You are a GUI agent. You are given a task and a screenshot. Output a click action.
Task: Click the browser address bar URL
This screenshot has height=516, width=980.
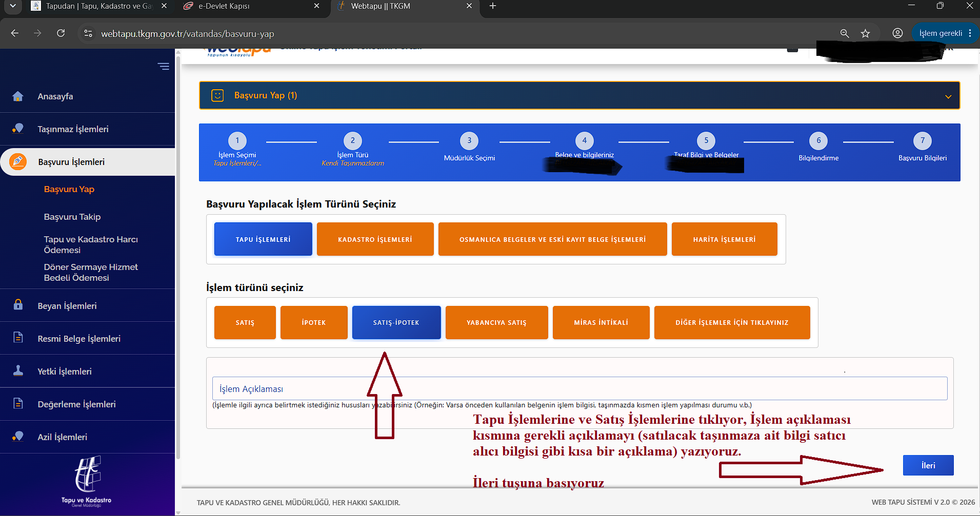tap(188, 34)
